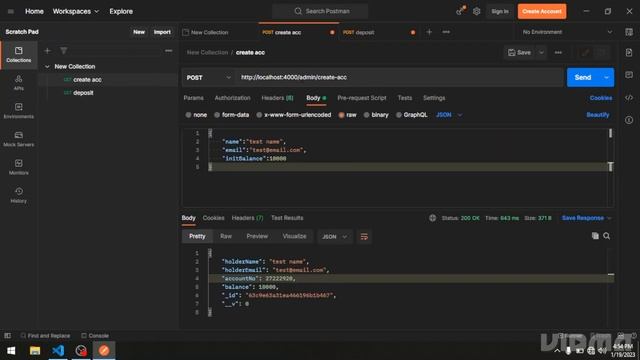
Task: Open the Save button dropdown arrow
Action: pos(541,53)
